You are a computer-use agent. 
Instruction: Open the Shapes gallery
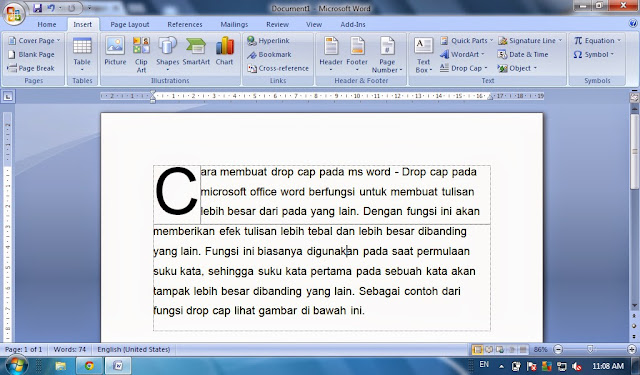tap(167, 53)
